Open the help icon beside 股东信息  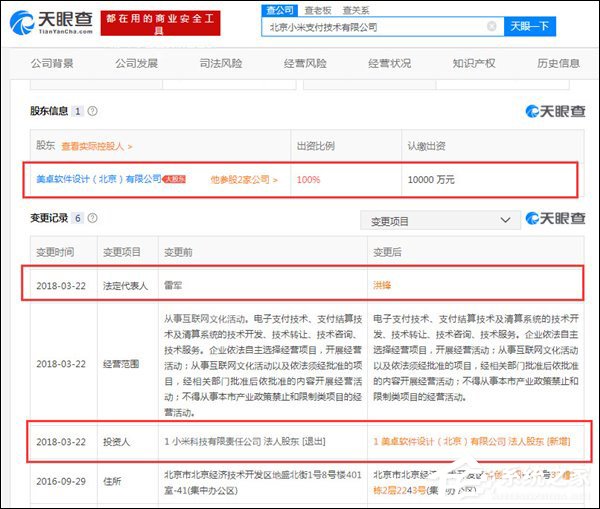pos(92,111)
